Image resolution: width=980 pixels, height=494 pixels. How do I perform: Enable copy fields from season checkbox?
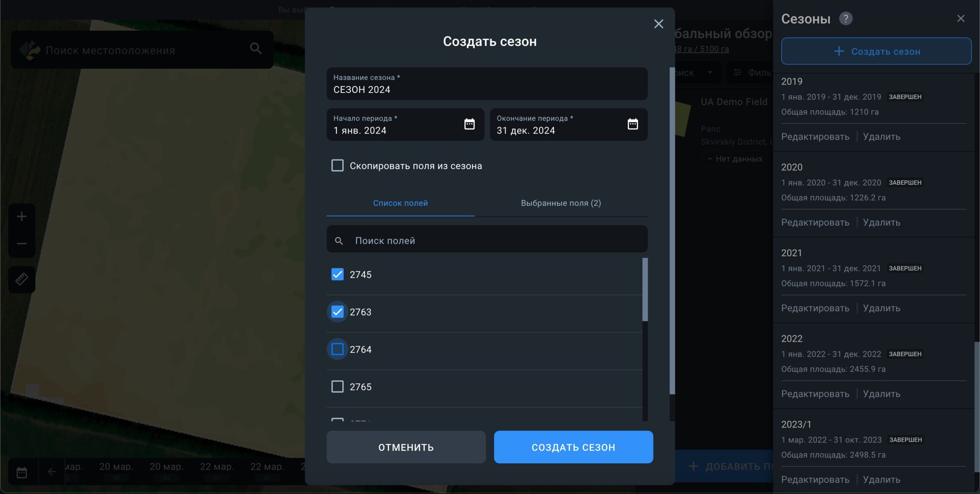point(337,166)
